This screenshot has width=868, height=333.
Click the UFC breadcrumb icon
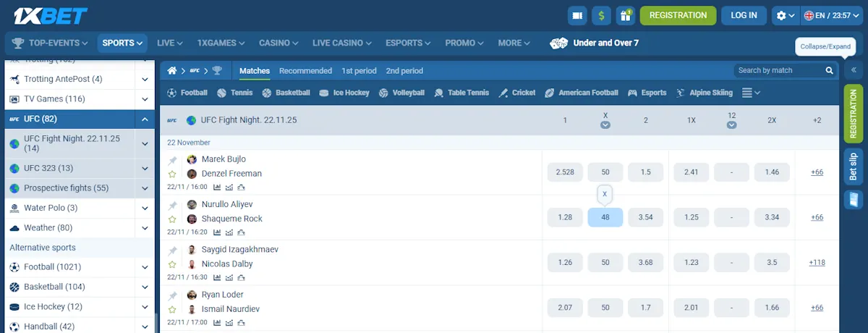195,71
